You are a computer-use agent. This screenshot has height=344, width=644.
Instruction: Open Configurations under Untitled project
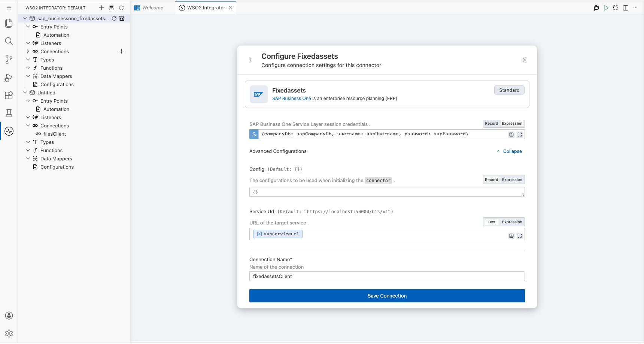tap(57, 167)
